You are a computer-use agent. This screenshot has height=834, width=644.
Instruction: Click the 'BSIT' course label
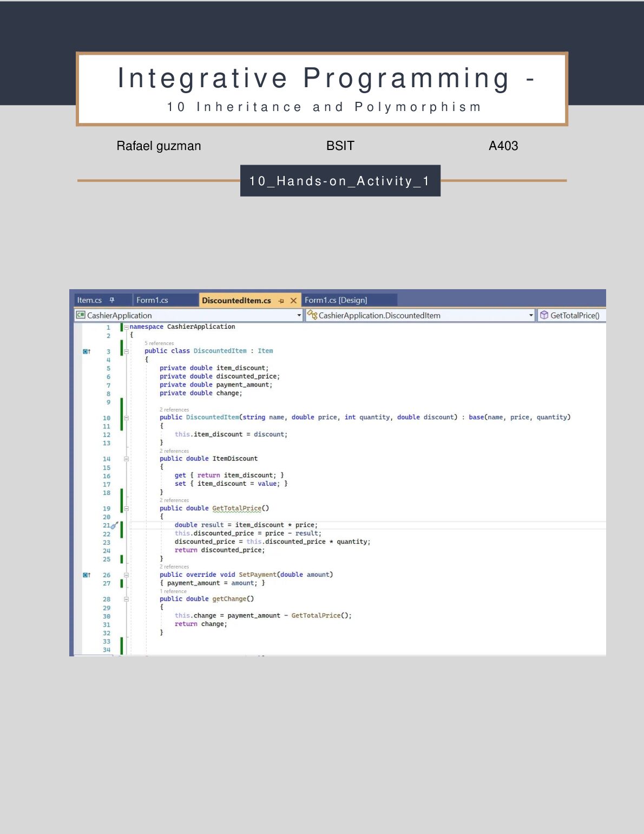pos(340,146)
